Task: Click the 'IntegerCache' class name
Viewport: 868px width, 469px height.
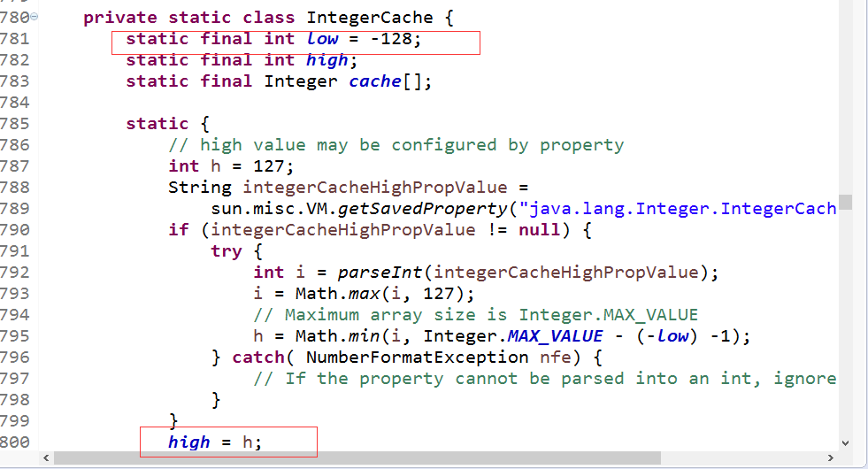Action: [x=370, y=18]
